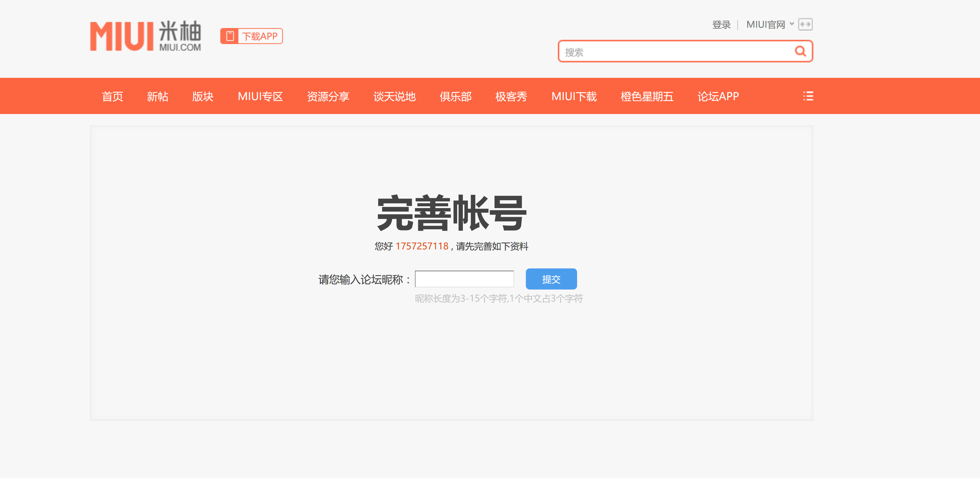Go to the 首页 nav item

112,96
